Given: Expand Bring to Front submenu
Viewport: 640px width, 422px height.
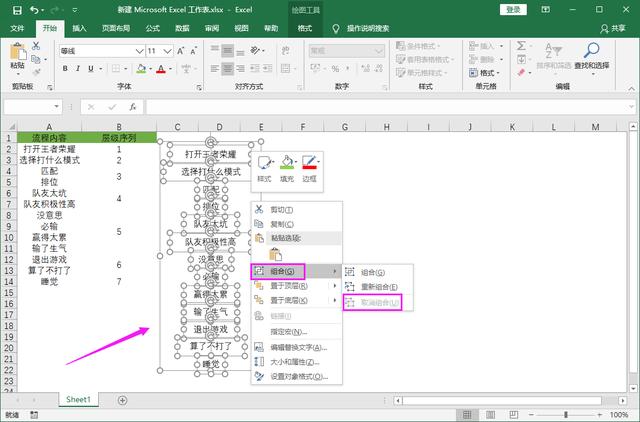Looking at the screenshot, I should point(296,286).
